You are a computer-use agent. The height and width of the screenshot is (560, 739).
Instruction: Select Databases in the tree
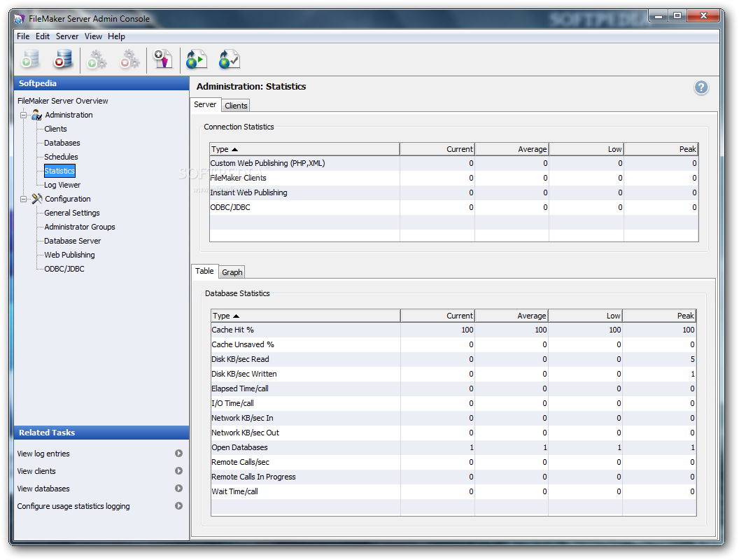coord(62,143)
